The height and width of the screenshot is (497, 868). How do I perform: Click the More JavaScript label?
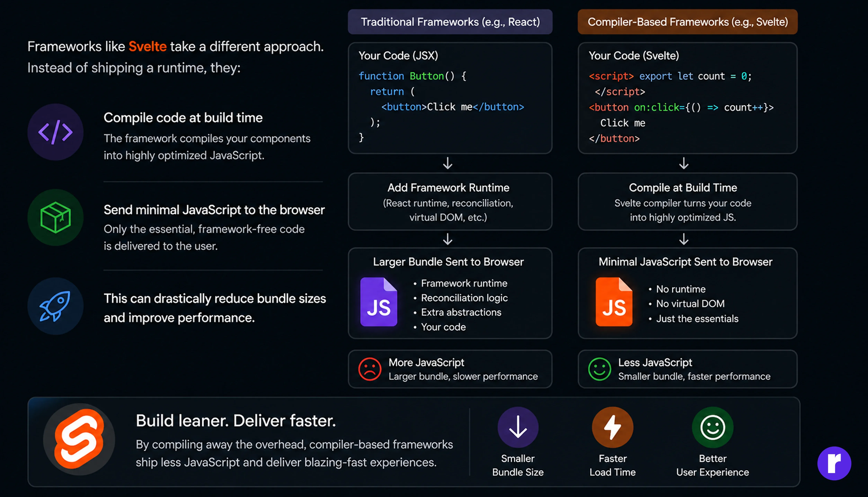click(426, 362)
